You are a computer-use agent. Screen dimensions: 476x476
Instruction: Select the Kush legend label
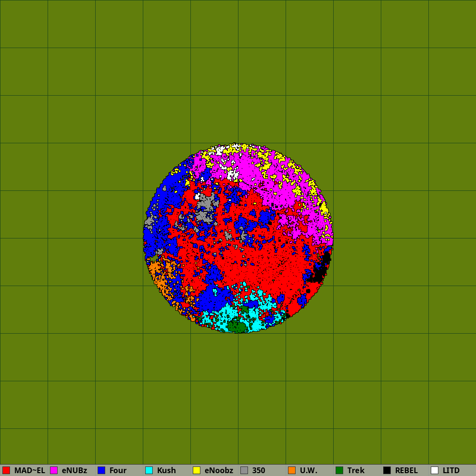166,470
